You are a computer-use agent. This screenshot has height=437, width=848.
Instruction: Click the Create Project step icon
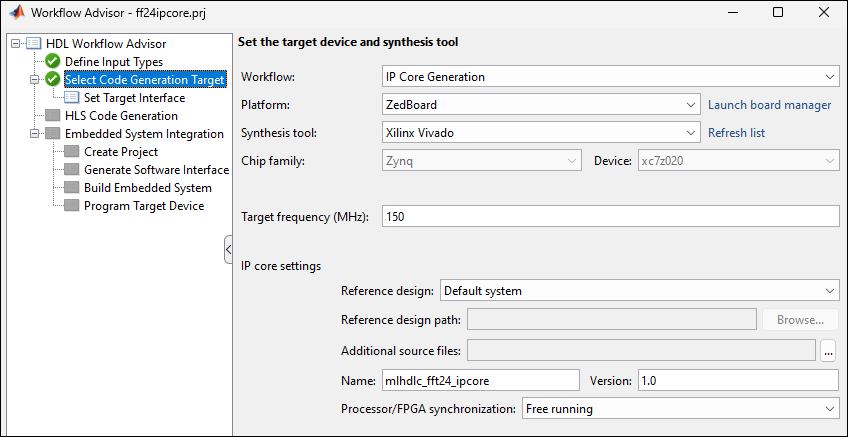click(x=72, y=152)
